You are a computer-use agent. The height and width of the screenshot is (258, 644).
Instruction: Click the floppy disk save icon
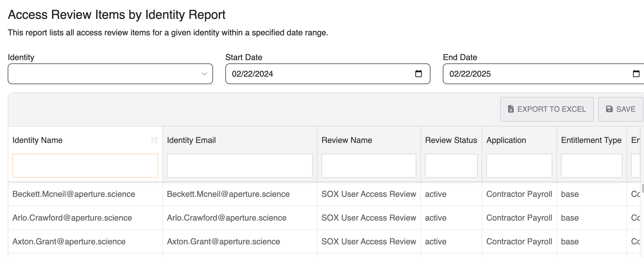pos(609,109)
